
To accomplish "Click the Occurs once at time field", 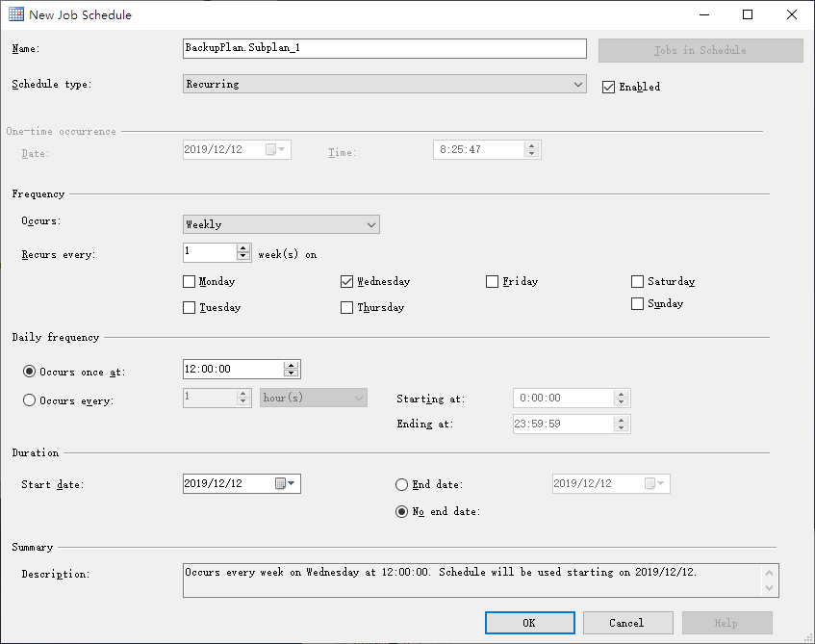I will (x=234, y=370).
